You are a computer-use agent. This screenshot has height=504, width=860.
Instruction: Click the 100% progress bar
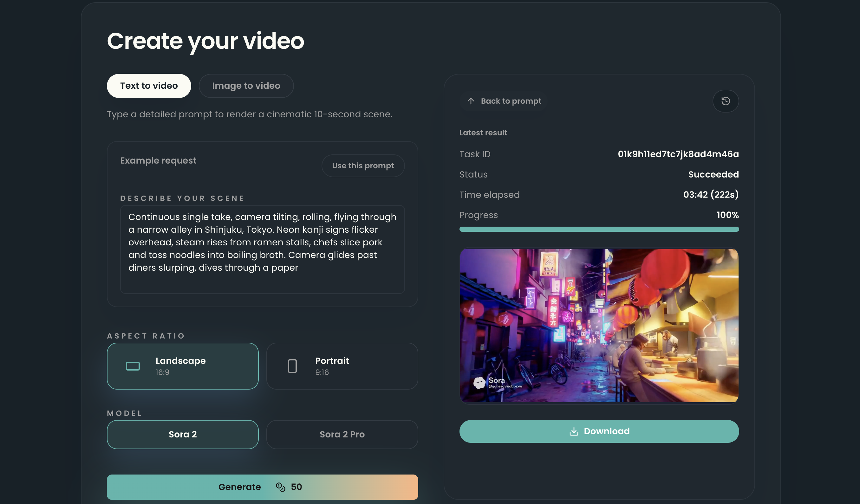click(x=599, y=229)
